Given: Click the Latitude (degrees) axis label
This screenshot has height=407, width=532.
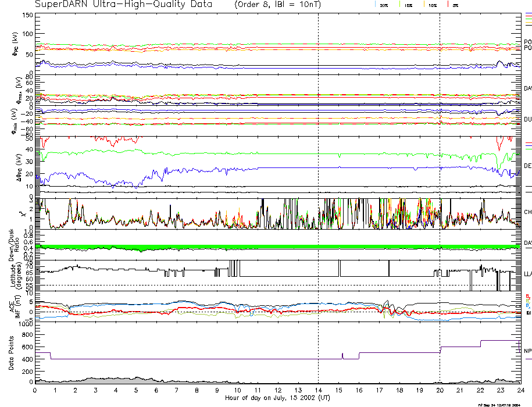Looking at the screenshot, I should pos(15,275).
